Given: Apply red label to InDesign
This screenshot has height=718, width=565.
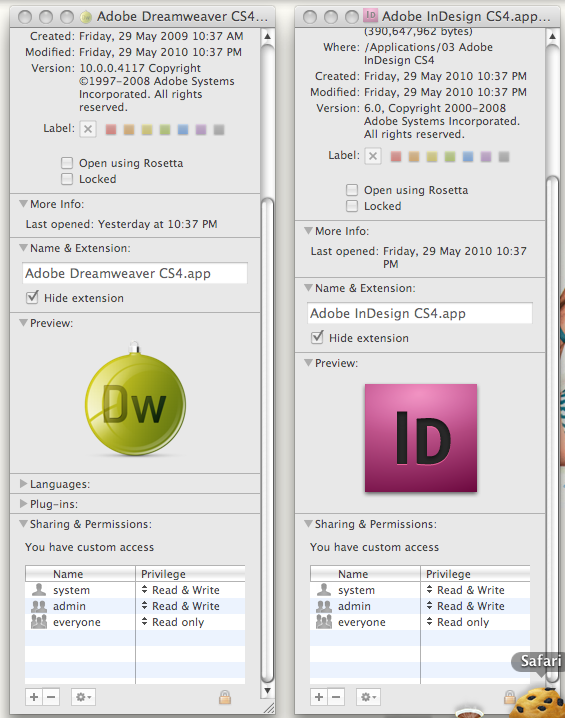Looking at the screenshot, I should pyautogui.click(x=396, y=157).
